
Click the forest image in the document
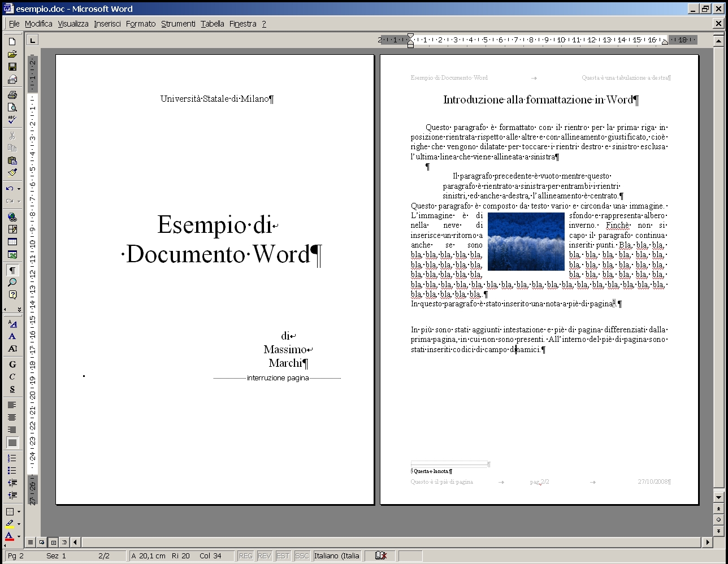point(526,241)
